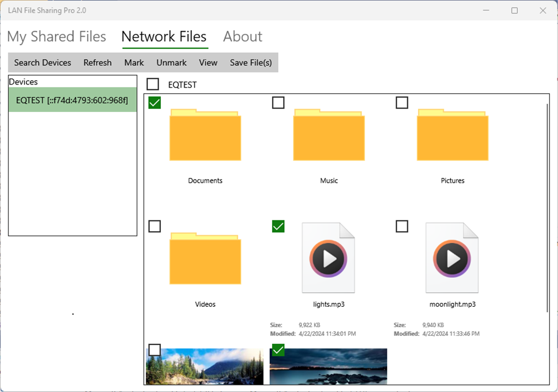Open the Videos folder icon

point(205,259)
